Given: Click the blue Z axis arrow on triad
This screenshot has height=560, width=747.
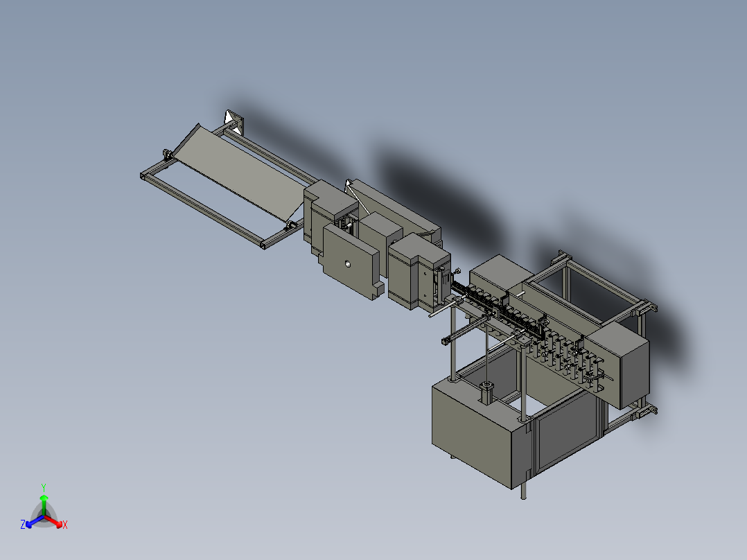Looking at the screenshot, I should point(35,521).
